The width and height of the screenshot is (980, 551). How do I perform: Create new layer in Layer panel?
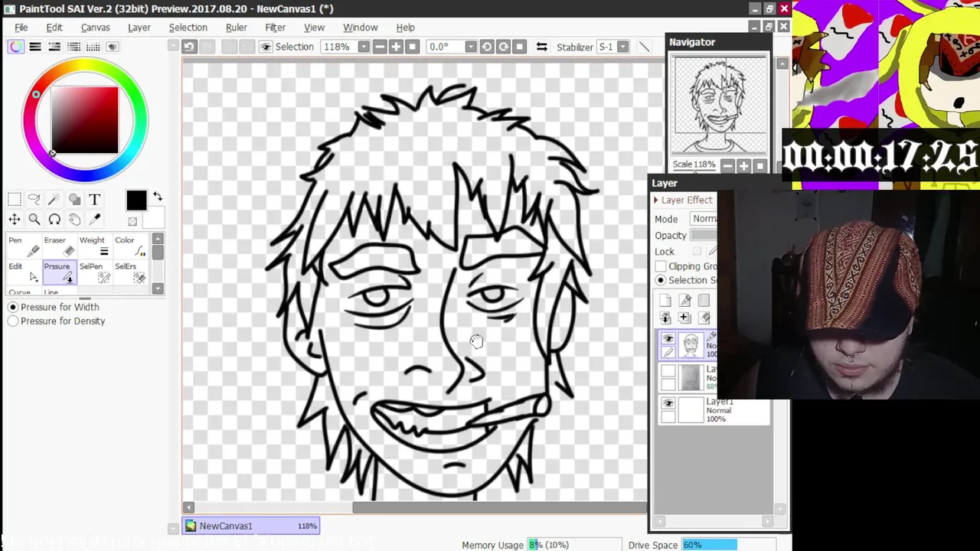pos(665,301)
